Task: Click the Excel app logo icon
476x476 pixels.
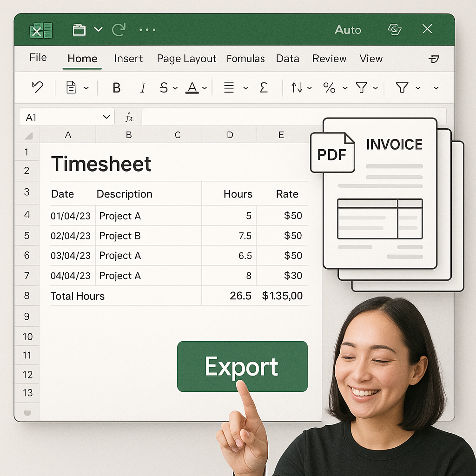Action: (x=41, y=30)
